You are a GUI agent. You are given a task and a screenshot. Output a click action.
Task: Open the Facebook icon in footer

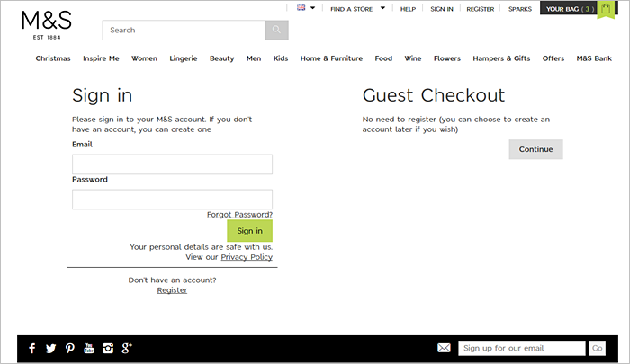32,349
